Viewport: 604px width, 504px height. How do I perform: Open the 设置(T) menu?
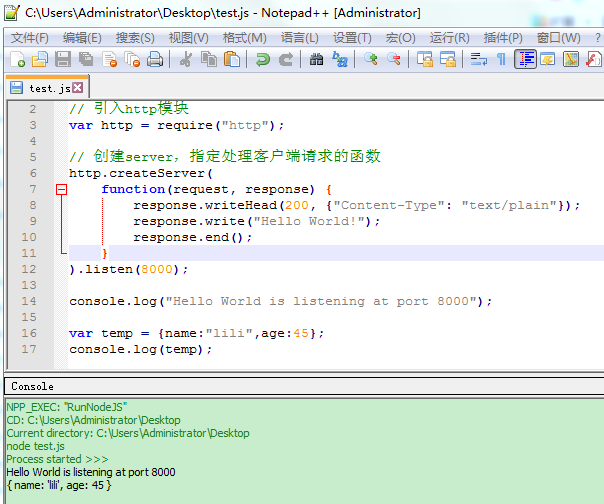(x=352, y=38)
